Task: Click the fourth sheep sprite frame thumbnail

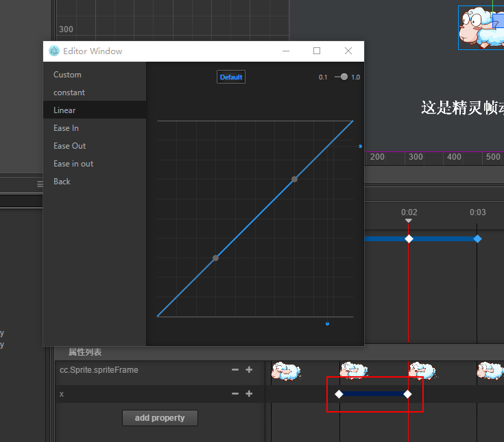Action: 490,371
